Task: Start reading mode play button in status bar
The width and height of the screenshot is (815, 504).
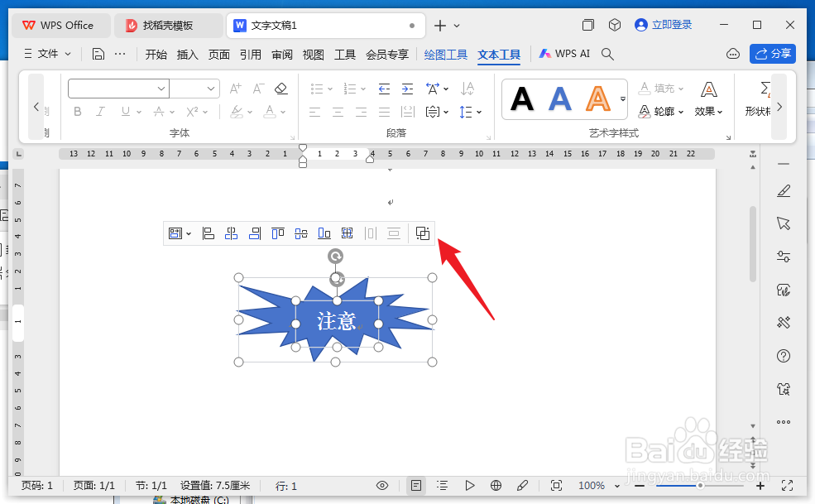Action: pyautogui.click(x=470, y=486)
